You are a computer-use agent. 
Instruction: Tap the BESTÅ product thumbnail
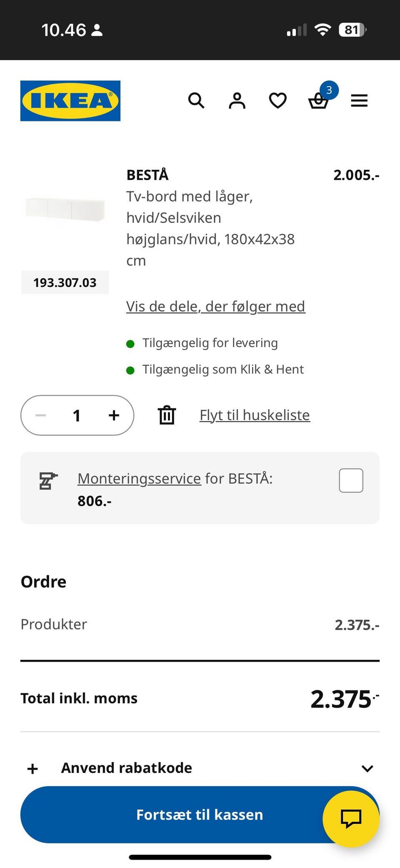[65, 209]
